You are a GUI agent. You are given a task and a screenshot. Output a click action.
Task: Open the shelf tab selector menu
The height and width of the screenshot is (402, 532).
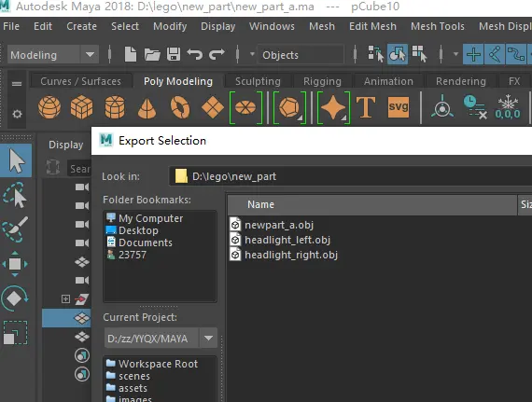tap(17, 83)
